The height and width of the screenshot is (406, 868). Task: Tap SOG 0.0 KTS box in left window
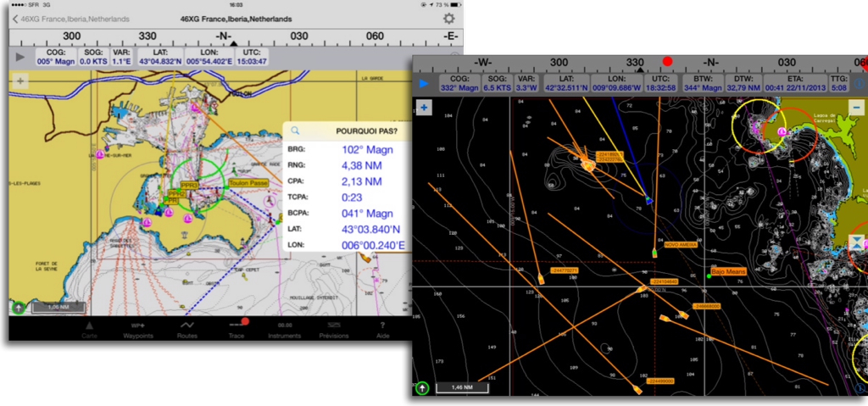coord(93,57)
